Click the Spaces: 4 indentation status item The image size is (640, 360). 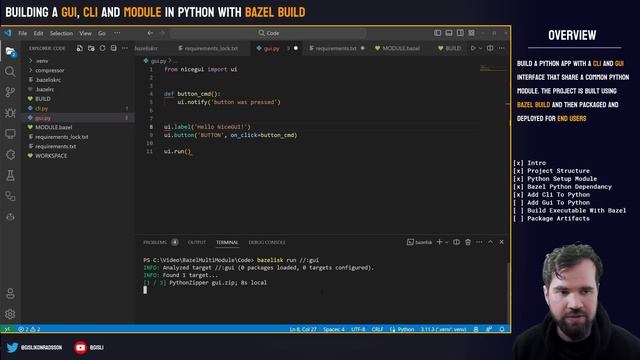pyautogui.click(x=334, y=329)
